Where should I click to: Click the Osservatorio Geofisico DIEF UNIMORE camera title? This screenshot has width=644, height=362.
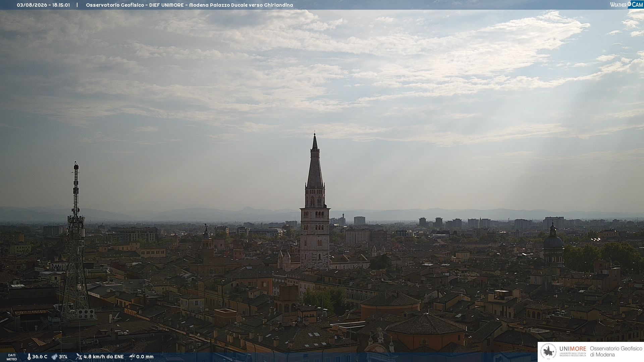tap(190, 5)
